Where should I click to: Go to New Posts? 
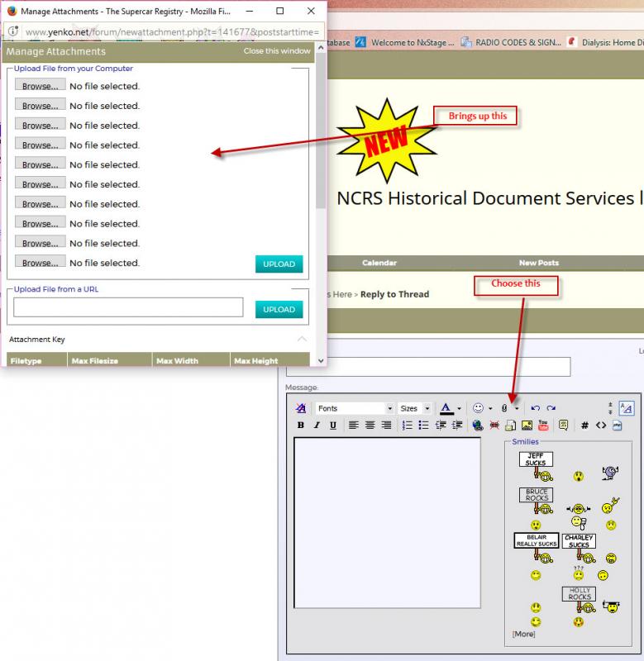click(x=538, y=263)
